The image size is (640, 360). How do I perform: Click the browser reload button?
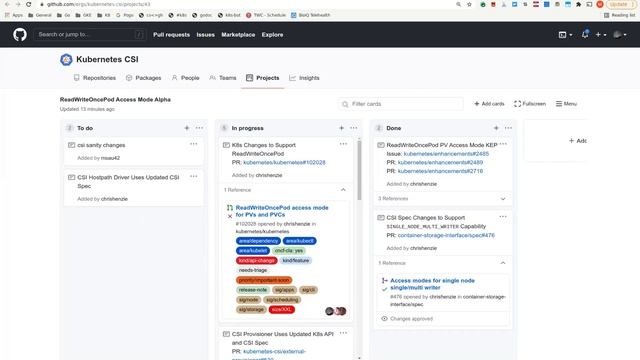[x=29, y=4]
